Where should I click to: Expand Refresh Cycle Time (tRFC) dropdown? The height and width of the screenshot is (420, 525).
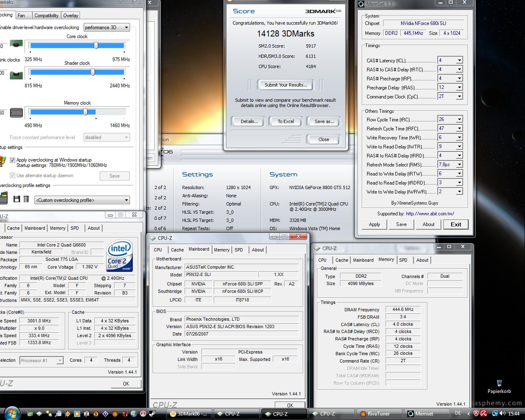(459, 128)
